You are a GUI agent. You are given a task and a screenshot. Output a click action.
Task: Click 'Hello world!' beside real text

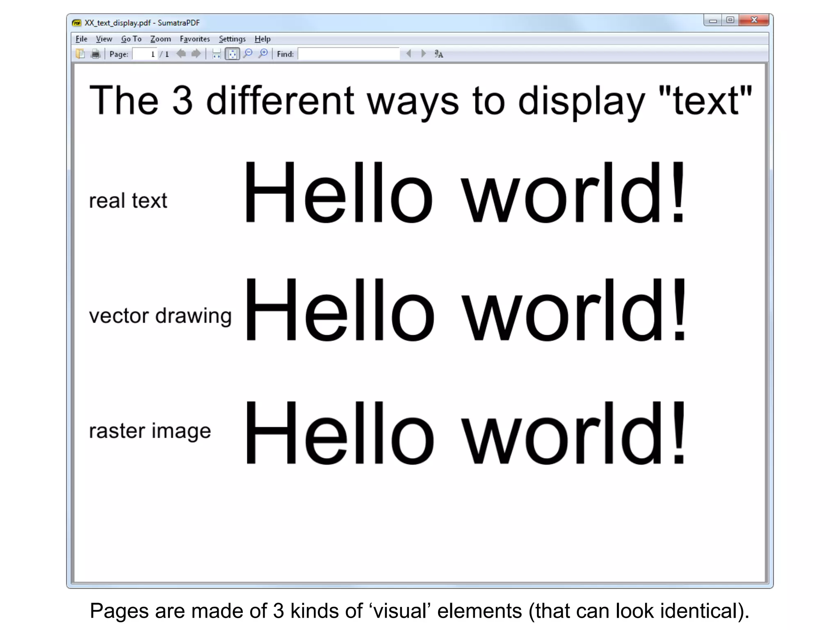coord(464,192)
